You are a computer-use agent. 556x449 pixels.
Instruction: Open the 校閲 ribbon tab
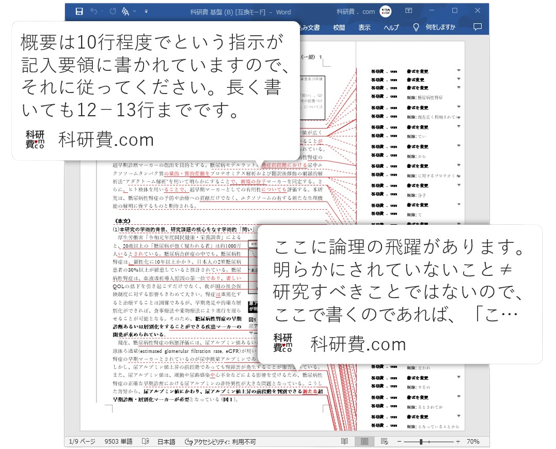pos(339,27)
